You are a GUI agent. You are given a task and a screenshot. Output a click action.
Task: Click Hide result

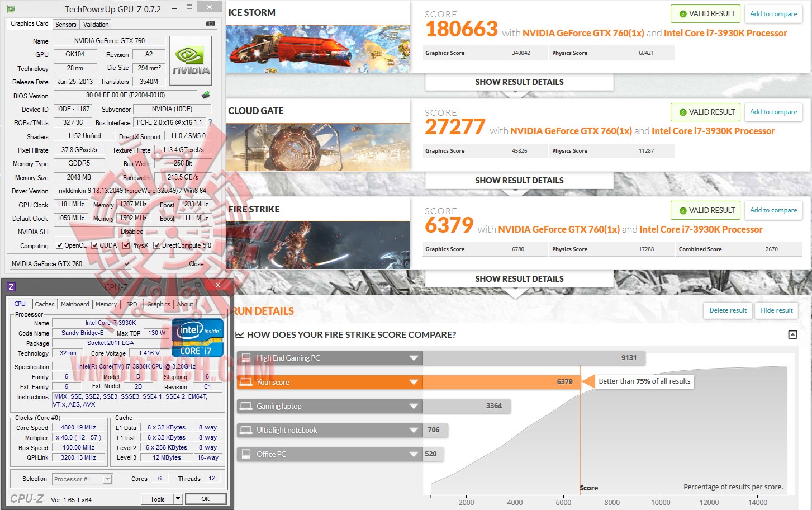[x=777, y=310]
